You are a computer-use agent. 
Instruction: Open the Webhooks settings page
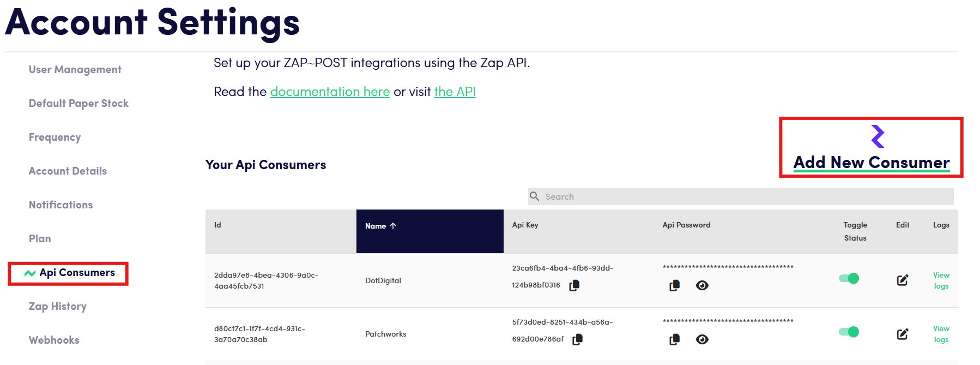click(54, 340)
